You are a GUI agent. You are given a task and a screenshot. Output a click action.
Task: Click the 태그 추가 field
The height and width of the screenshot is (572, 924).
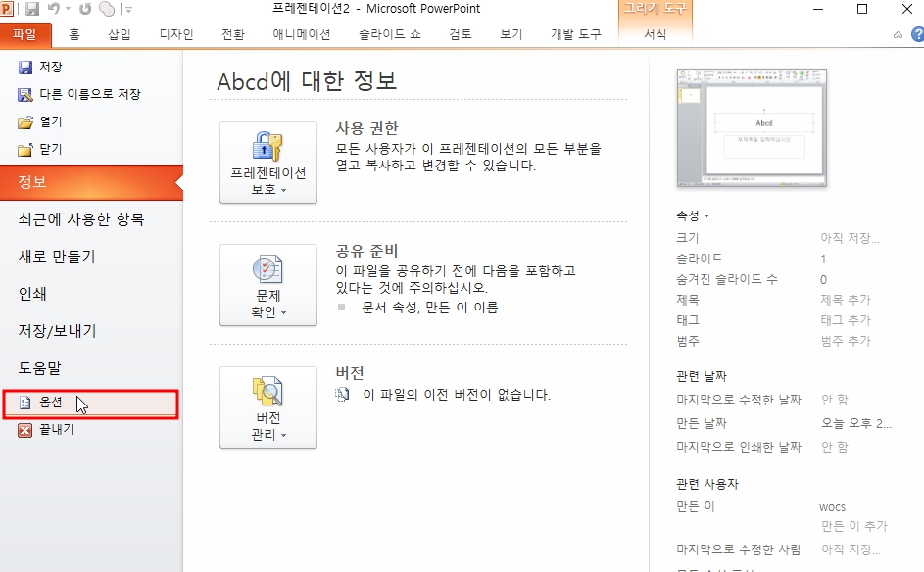[846, 320]
